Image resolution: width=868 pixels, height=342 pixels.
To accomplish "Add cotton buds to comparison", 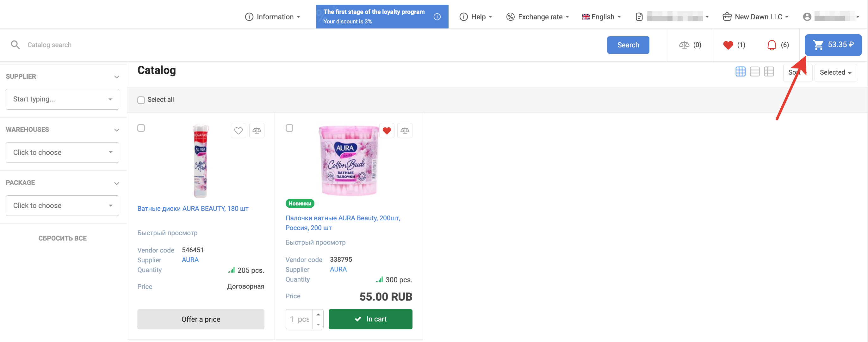I will tap(405, 131).
